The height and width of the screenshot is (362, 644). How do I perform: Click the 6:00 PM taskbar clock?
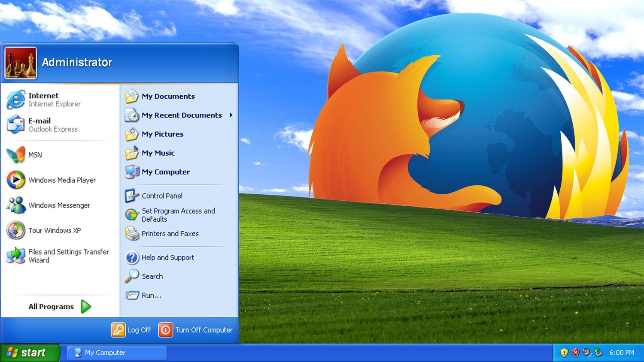(622, 353)
